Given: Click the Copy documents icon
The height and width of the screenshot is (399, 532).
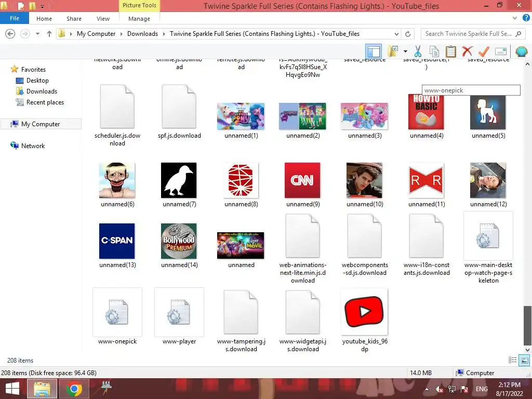Looking at the screenshot, I should 434,51.
